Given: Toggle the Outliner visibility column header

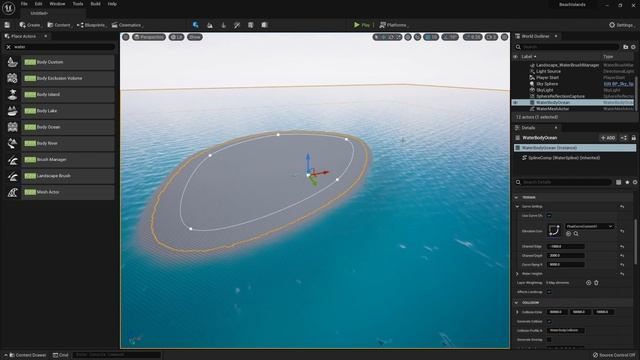Looking at the screenshot, I should (x=516, y=57).
